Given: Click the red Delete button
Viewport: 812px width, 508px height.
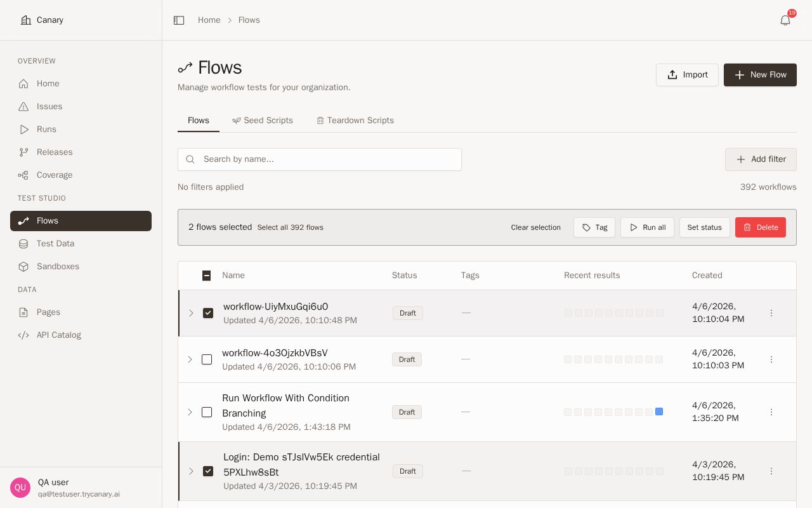Looking at the screenshot, I should point(761,227).
